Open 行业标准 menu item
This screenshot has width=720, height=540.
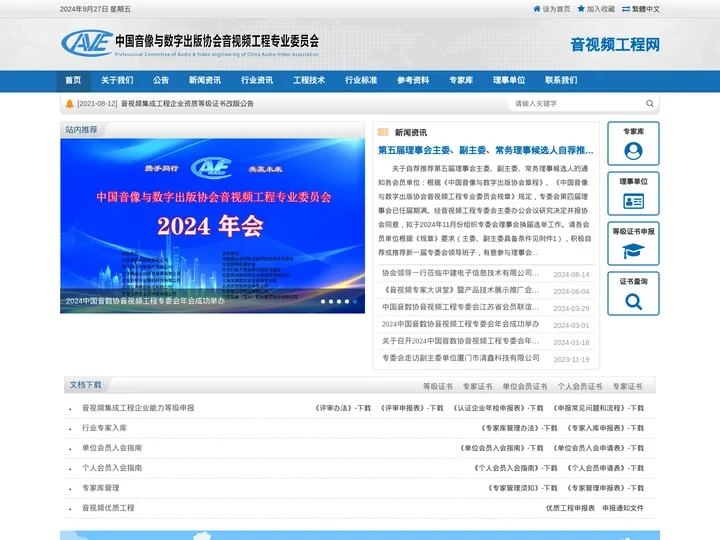(x=361, y=80)
